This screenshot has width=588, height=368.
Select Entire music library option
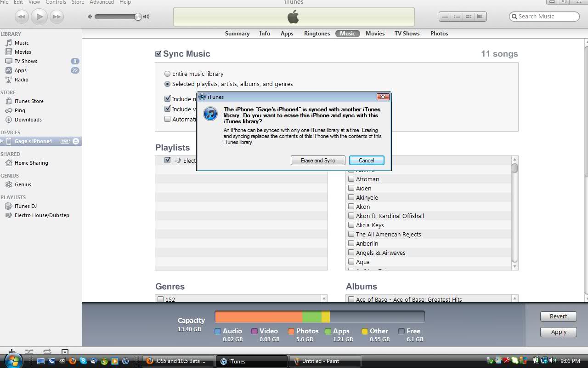167,74
